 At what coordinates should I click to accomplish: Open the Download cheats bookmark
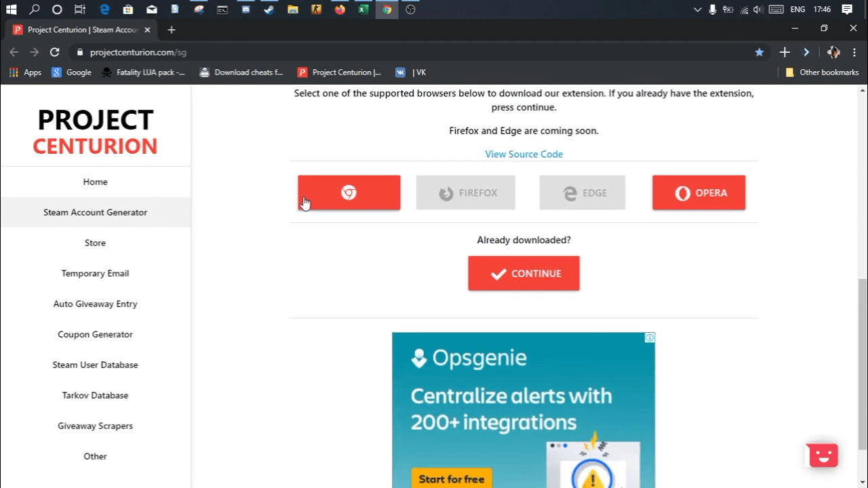(241, 73)
